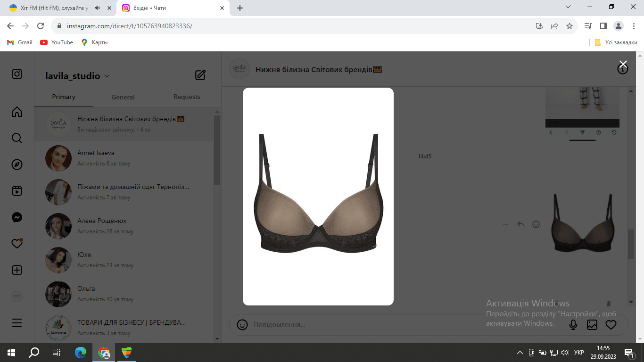
Task: Reply to the sent bra photo message
Action: (521, 224)
